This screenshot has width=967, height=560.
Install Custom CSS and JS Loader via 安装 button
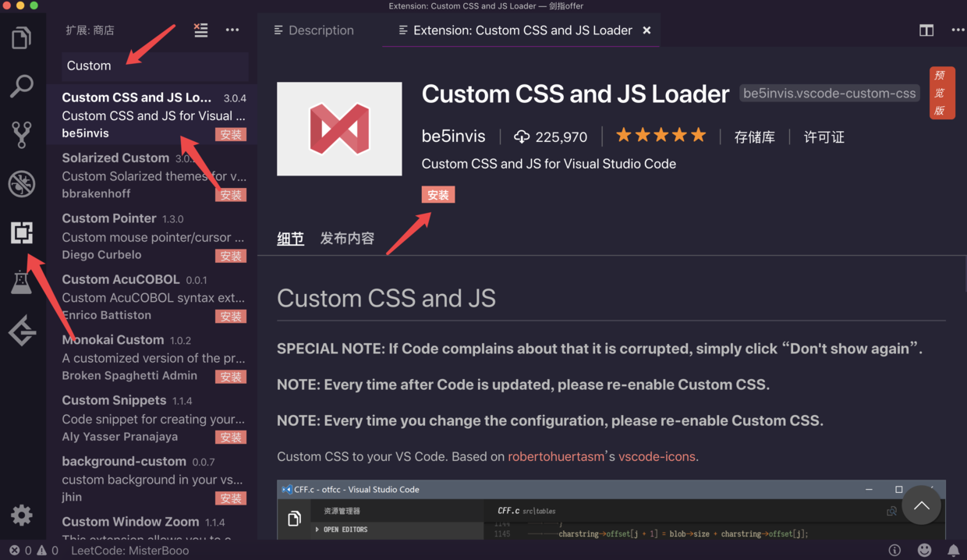pyautogui.click(x=438, y=195)
